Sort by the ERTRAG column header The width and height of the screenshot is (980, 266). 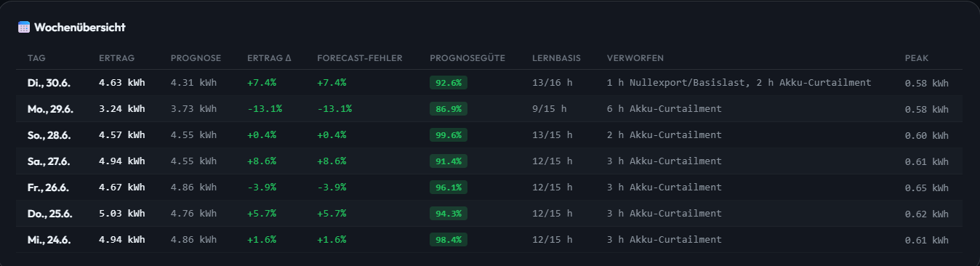click(x=117, y=58)
